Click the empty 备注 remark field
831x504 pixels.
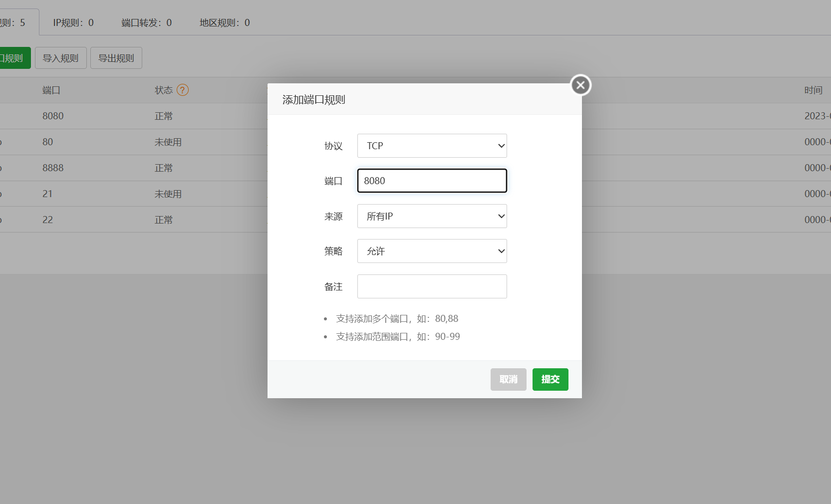(432, 286)
